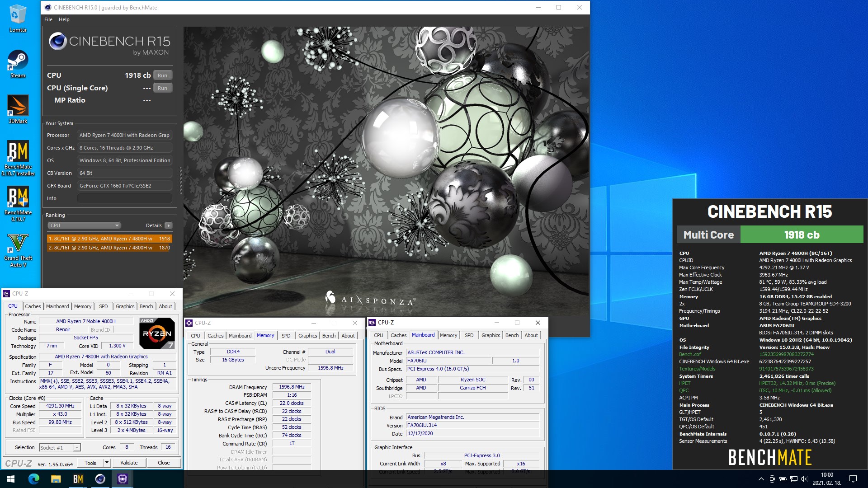
Task: Switch to CPU-Z in the taskbar
Action: tap(122, 479)
